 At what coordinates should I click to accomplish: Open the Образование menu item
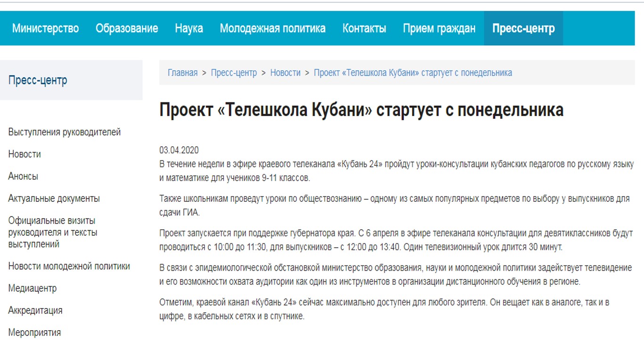pos(127,28)
